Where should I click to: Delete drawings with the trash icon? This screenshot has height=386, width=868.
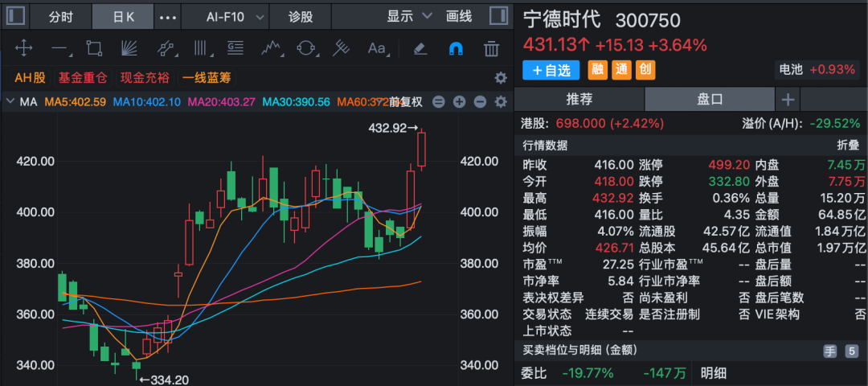coord(491,48)
